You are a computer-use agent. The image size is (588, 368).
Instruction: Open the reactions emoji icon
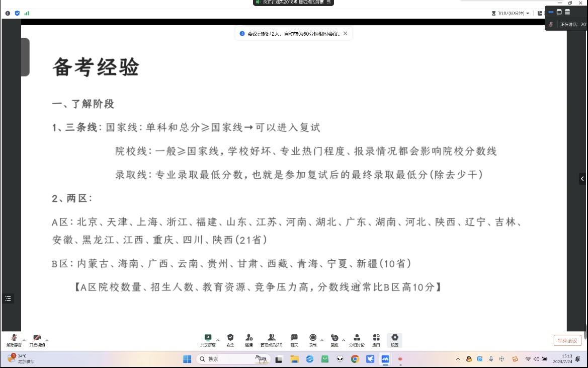334,339
